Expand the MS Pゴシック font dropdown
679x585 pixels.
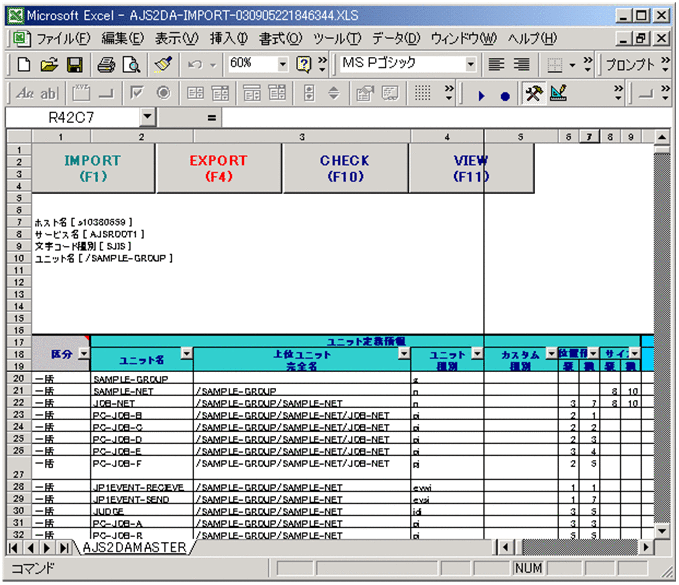[471, 65]
